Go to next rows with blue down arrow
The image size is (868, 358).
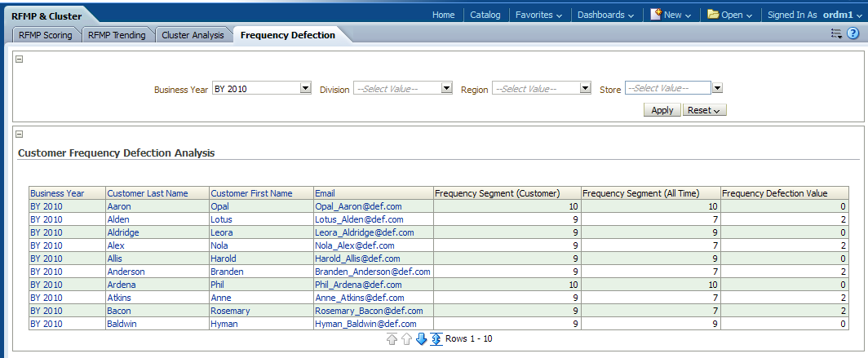tap(421, 339)
